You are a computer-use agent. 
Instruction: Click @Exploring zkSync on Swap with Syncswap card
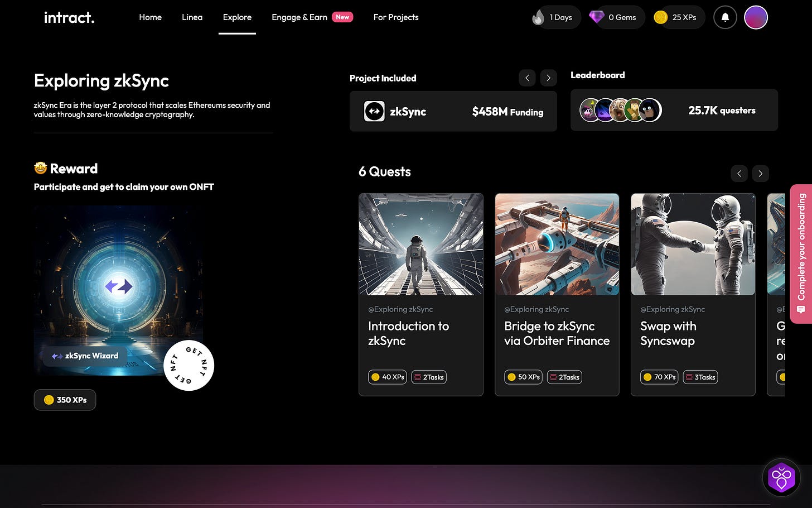[x=673, y=309]
